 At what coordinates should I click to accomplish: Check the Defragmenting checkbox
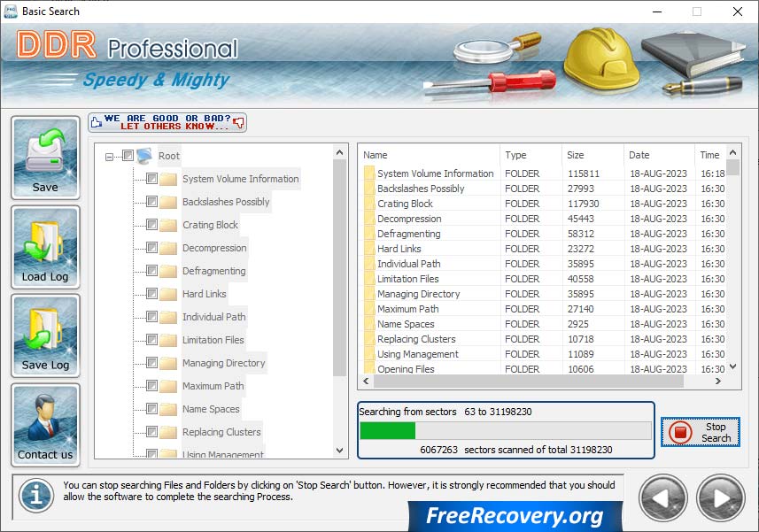(x=151, y=270)
